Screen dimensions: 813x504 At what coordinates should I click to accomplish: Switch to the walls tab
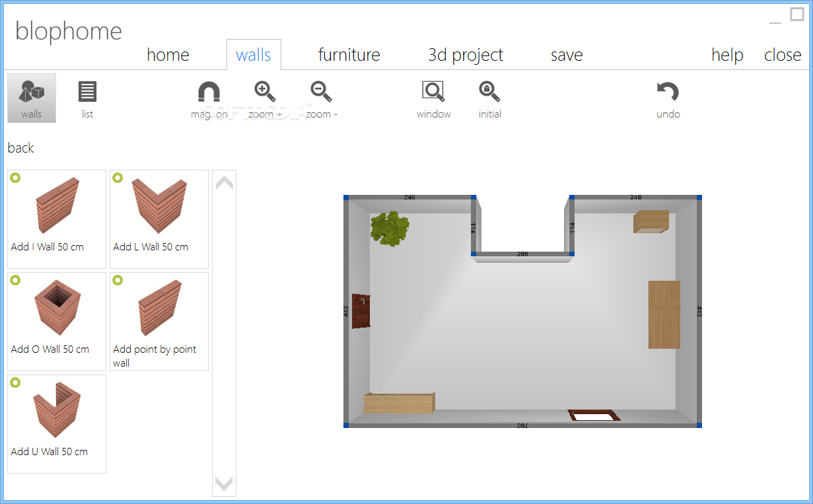pos(254,55)
